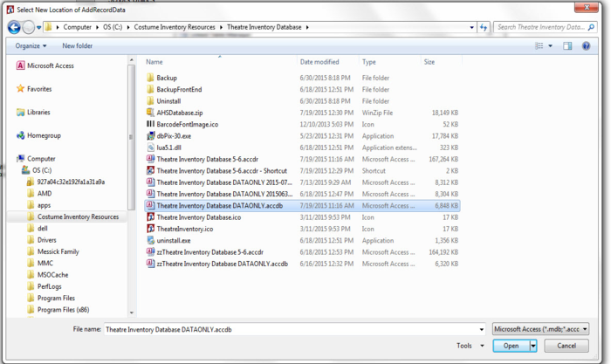Select the BarcodeFontImage.ico file icon
The image size is (611, 364).
pos(150,124)
